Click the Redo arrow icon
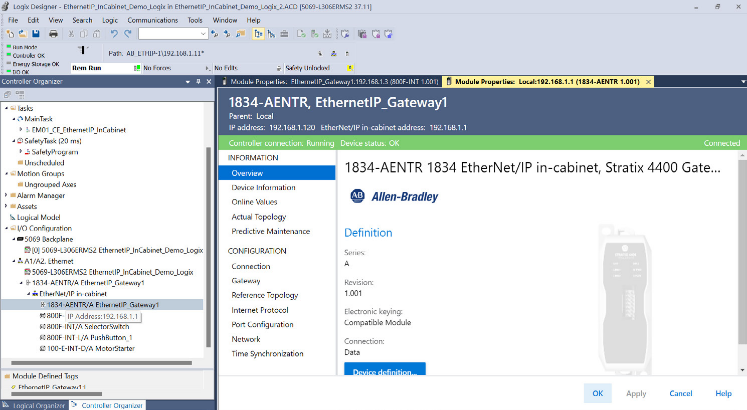The image size is (747, 410). coord(128,34)
